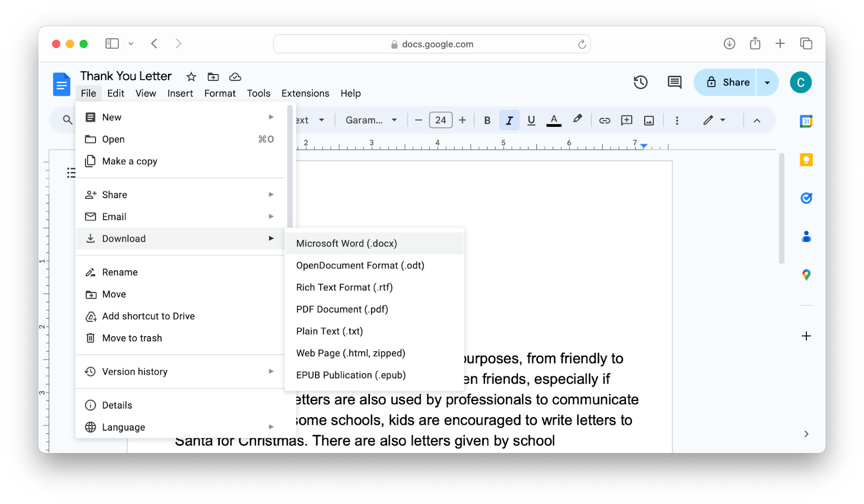
Task: Disable italic formatting
Action: point(509,120)
